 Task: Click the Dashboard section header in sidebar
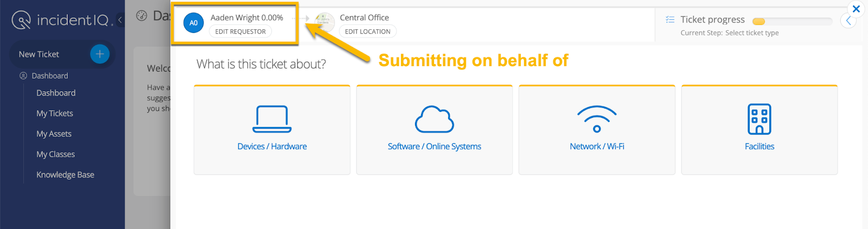click(44, 76)
